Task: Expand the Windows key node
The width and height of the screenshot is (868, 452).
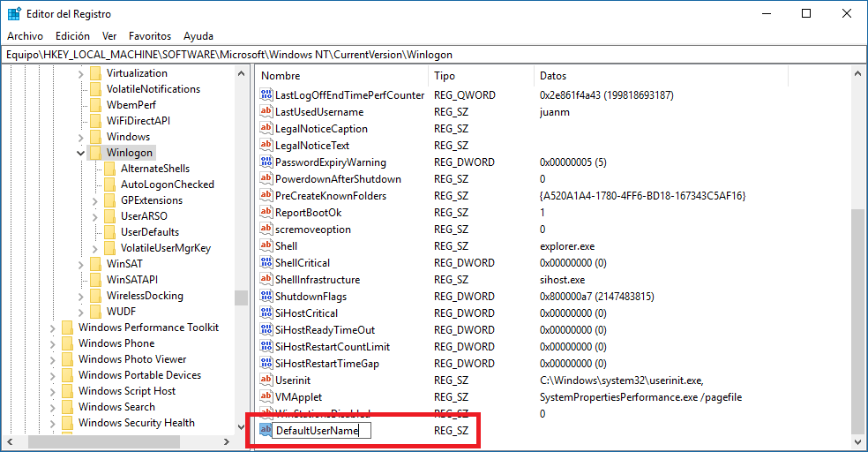Action: point(81,138)
